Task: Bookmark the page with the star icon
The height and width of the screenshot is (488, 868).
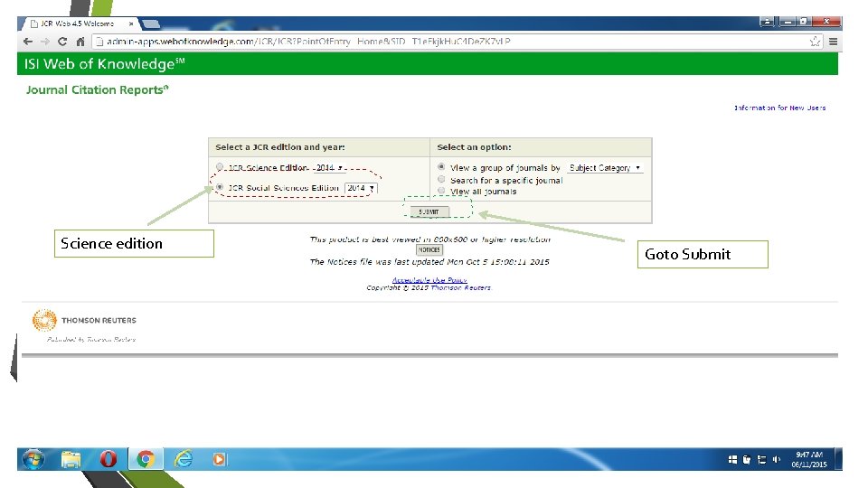Action: tap(815, 42)
